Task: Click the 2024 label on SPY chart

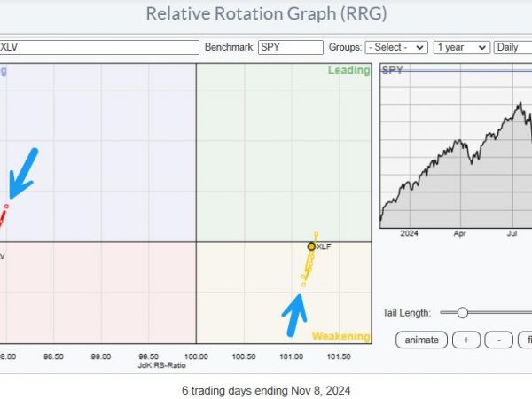Action: 409,233
